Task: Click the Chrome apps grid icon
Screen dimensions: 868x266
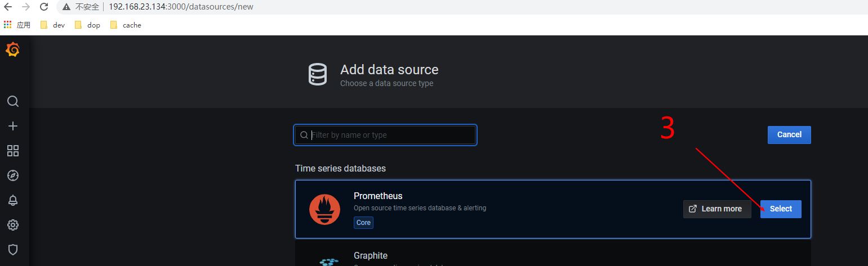Action: [7, 25]
